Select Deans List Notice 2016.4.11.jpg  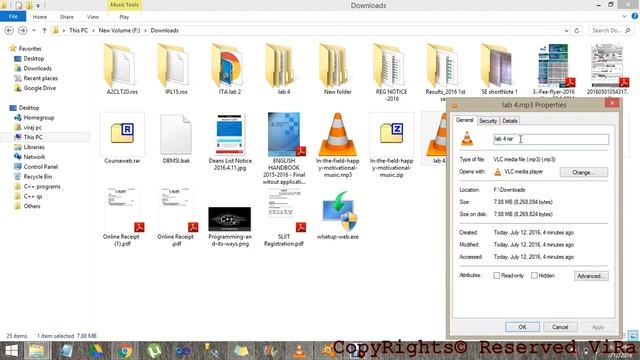230,142
